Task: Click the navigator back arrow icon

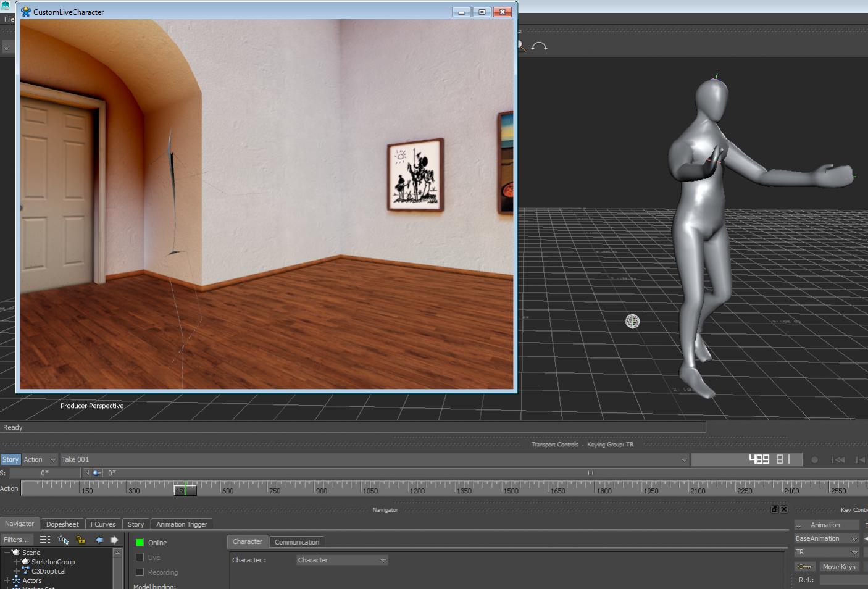Action: 99,540
